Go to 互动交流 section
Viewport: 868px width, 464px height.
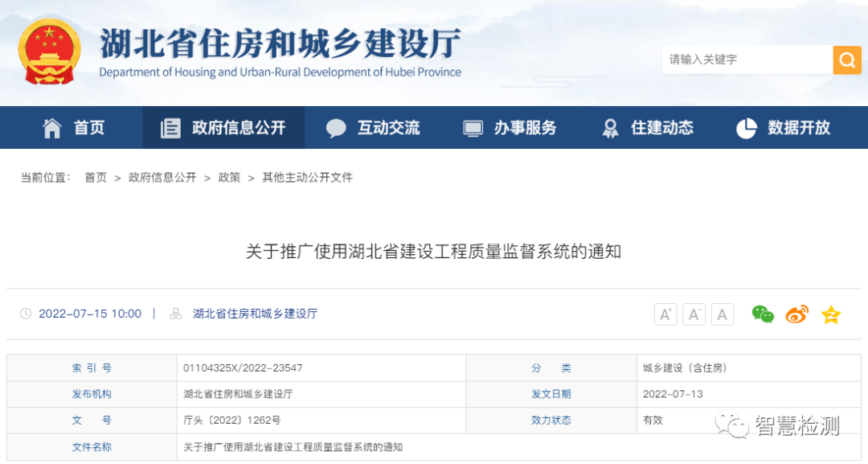tap(373, 128)
